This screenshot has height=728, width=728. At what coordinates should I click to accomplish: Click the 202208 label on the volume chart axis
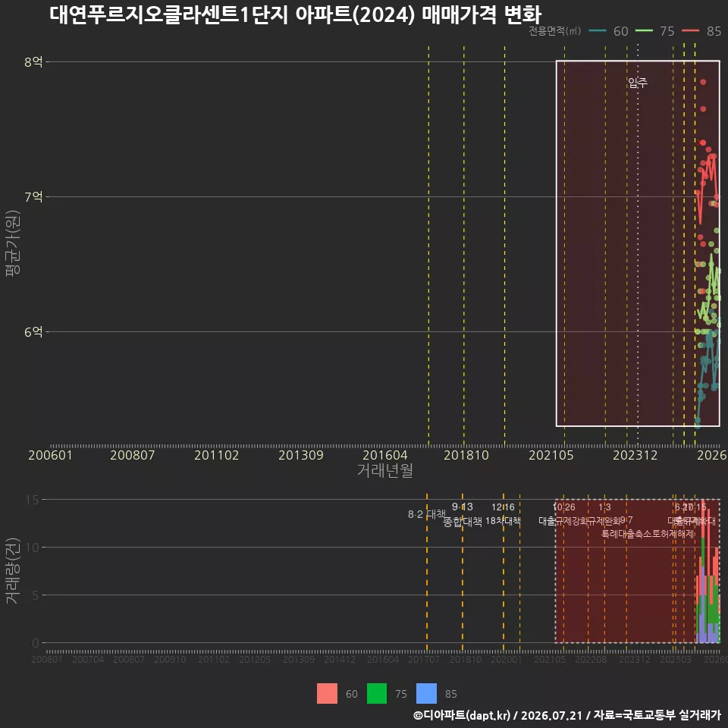(x=591, y=659)
